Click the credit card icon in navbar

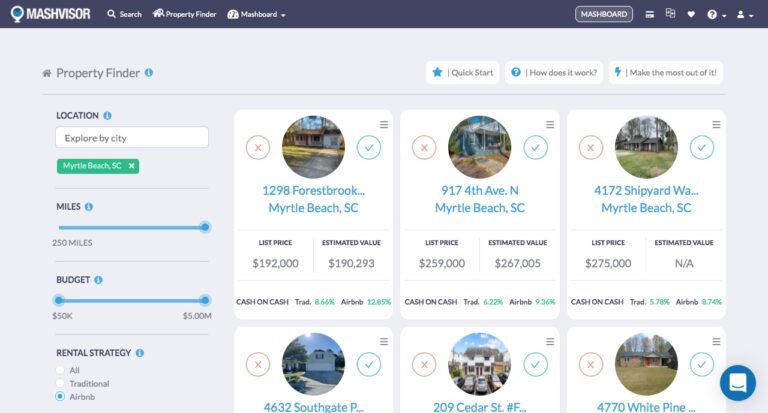pos(650,14)
